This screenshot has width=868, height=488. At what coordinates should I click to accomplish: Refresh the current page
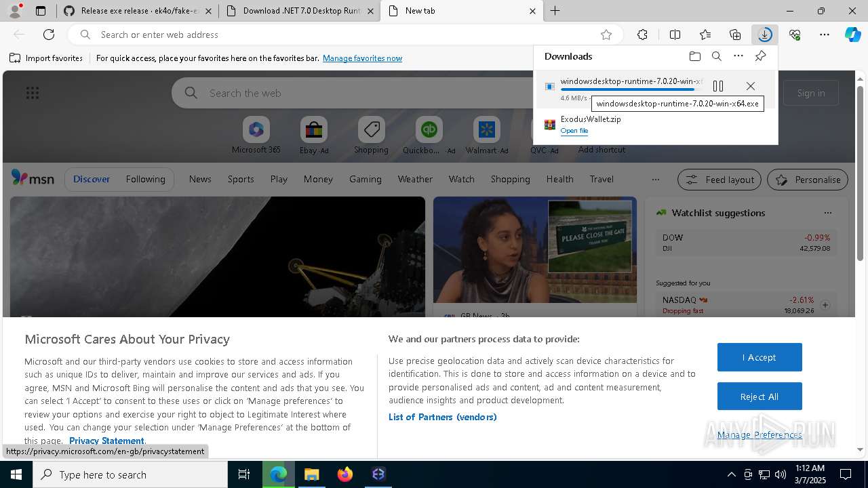coord(49,35)
